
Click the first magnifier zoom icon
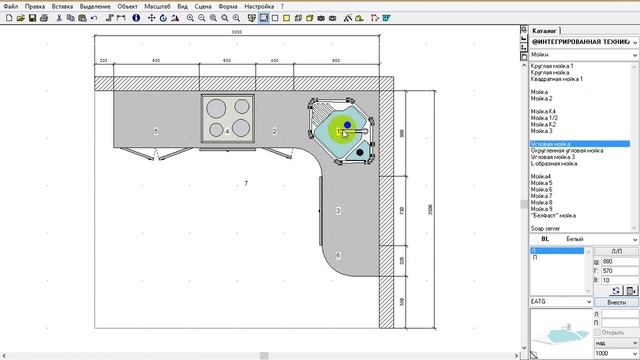(x=190, y=18)
